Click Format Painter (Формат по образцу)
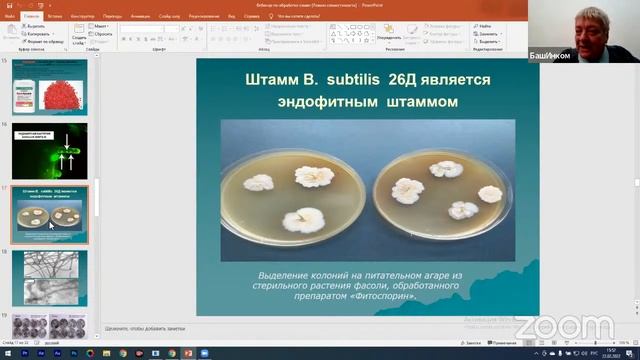This screenshot has height=360, width=640. click(x=43, y=42)
